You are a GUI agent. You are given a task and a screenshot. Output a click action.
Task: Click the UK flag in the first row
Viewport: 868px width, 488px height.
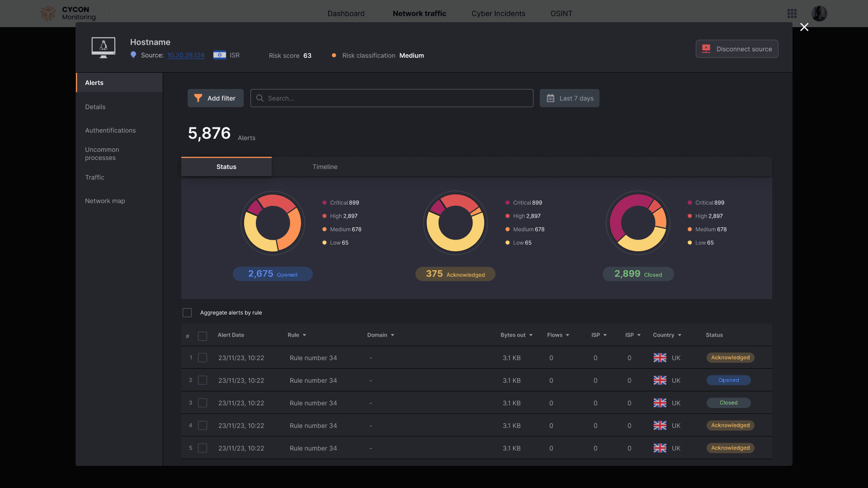click(660, 357)
